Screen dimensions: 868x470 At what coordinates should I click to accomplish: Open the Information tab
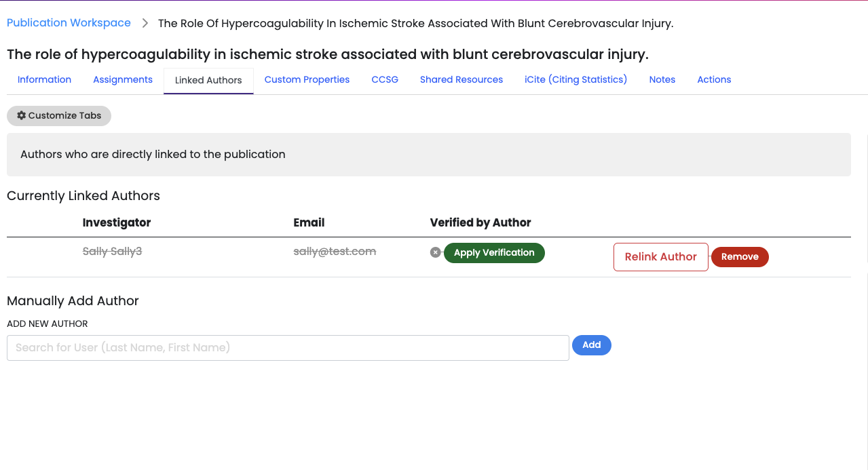(44, 80)
